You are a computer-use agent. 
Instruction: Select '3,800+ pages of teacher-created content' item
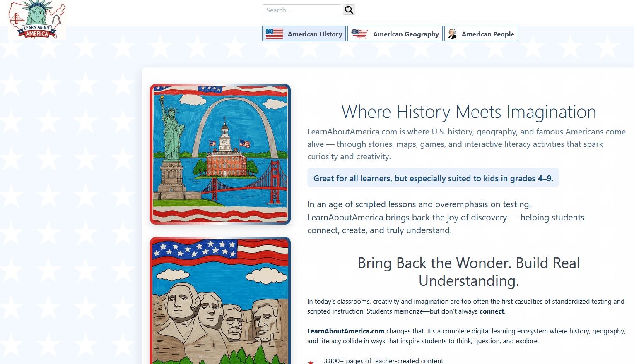383,361
